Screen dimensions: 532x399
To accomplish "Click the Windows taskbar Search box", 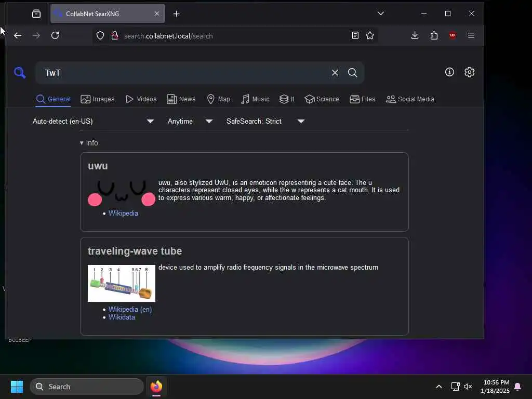I will click(x=87, y=387).
